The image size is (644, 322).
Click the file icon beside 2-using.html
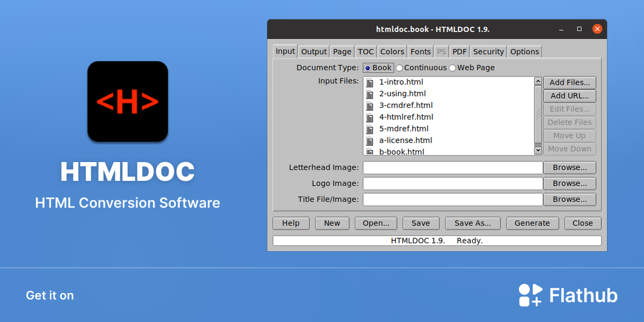(x=369, y=94)
